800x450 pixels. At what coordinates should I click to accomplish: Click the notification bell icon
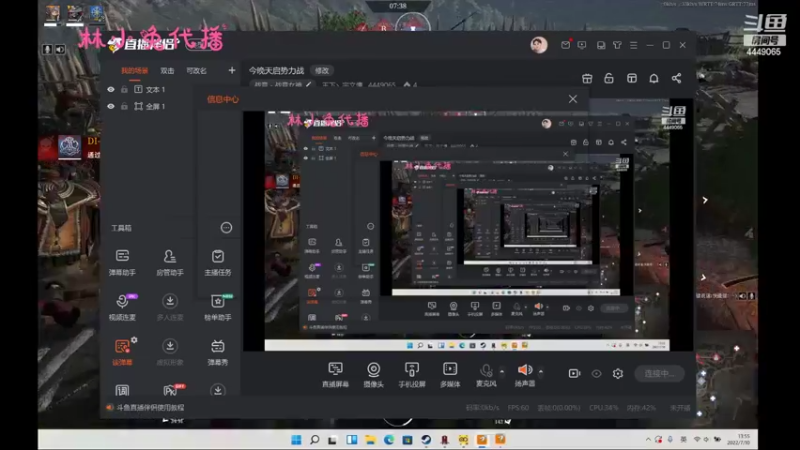pos(654,78)
